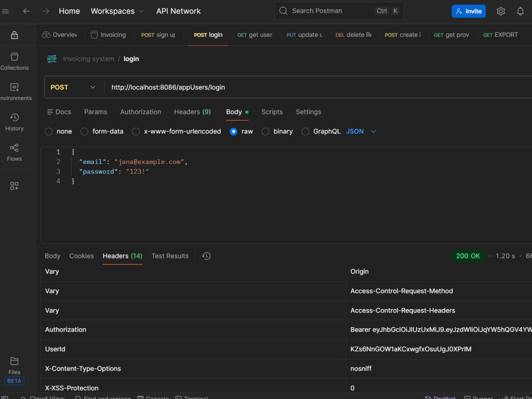The image size is (532, 399).
Task: Open the Test Results tab
Action: click(170, 256)
